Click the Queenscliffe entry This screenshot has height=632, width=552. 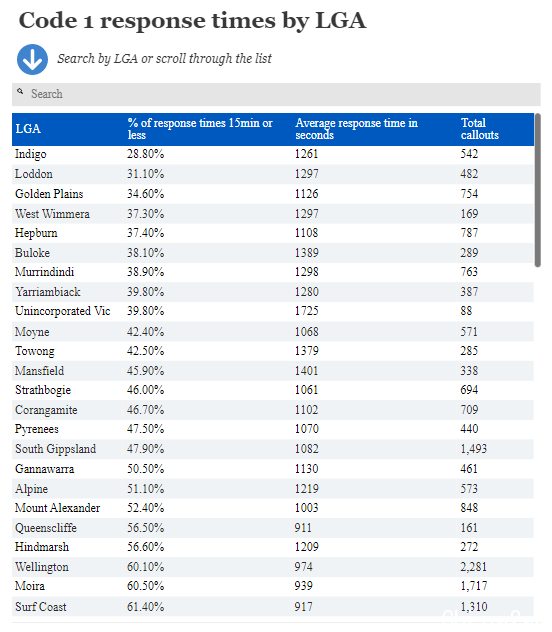tap(46, 528)
